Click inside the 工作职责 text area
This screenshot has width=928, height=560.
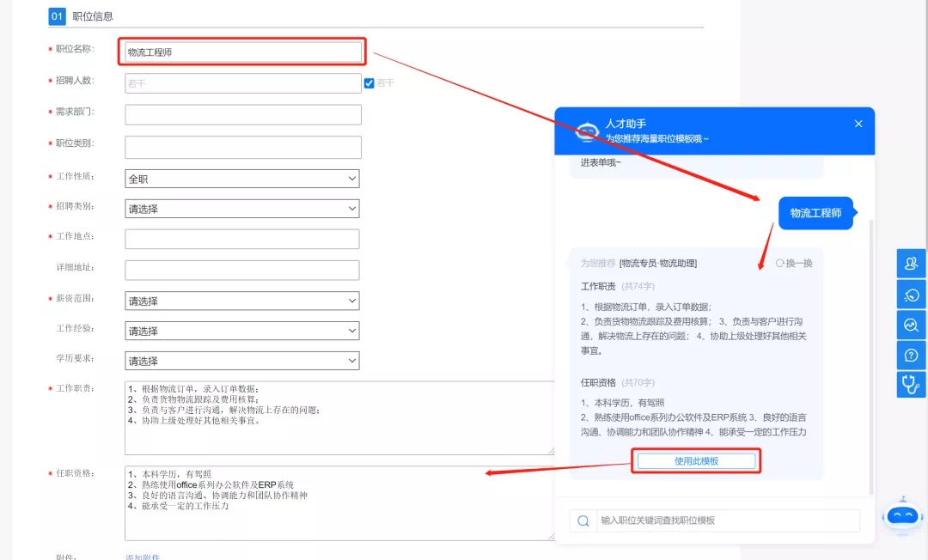click(339, 418)
